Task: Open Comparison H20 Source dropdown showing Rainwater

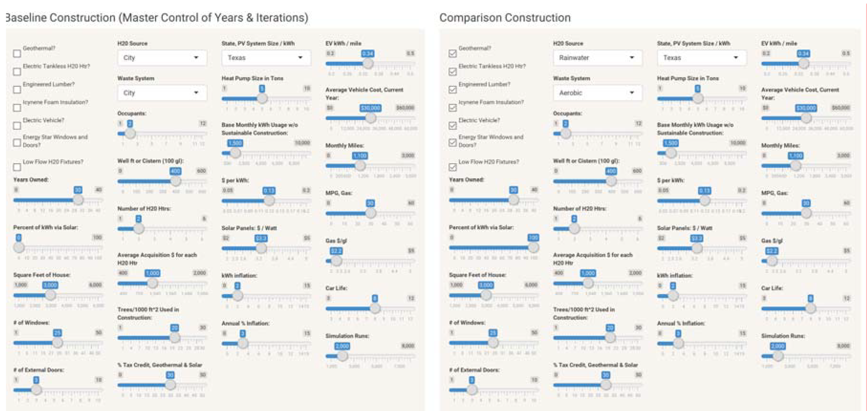Action: (597, 58)
